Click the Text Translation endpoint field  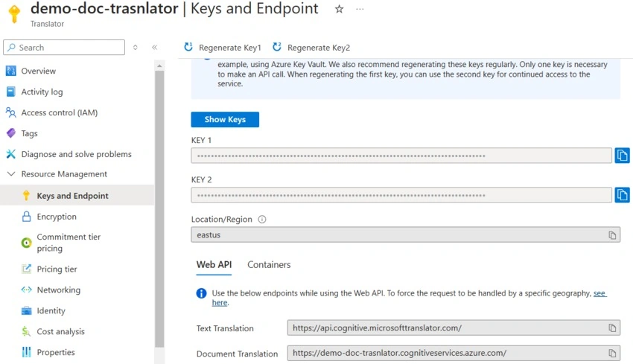point(454,328)
